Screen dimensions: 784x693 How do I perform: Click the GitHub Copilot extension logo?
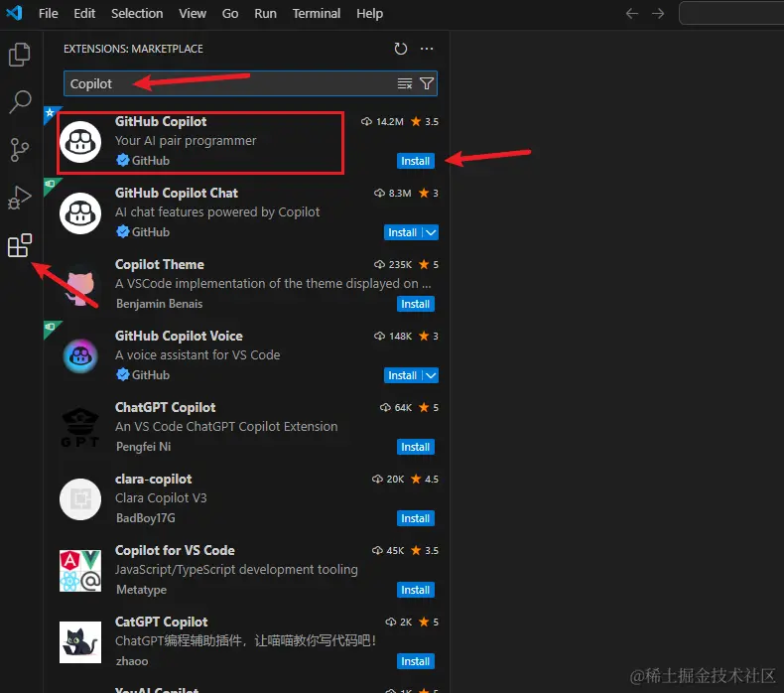80,142
